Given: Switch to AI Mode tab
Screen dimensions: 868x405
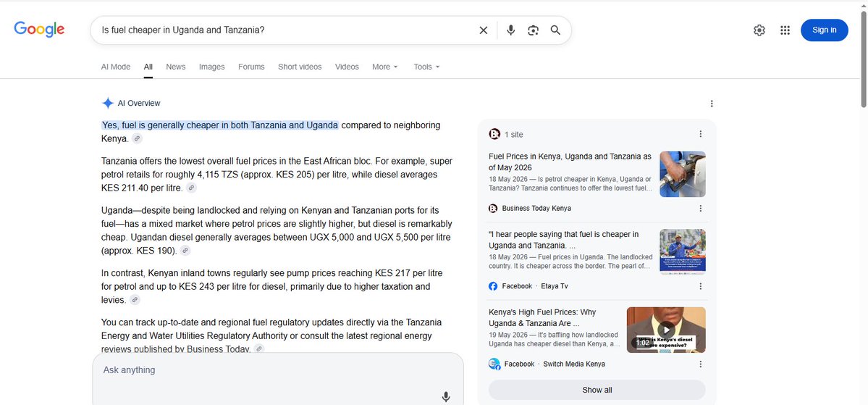Looking at the screenshot, I should 116,67.
